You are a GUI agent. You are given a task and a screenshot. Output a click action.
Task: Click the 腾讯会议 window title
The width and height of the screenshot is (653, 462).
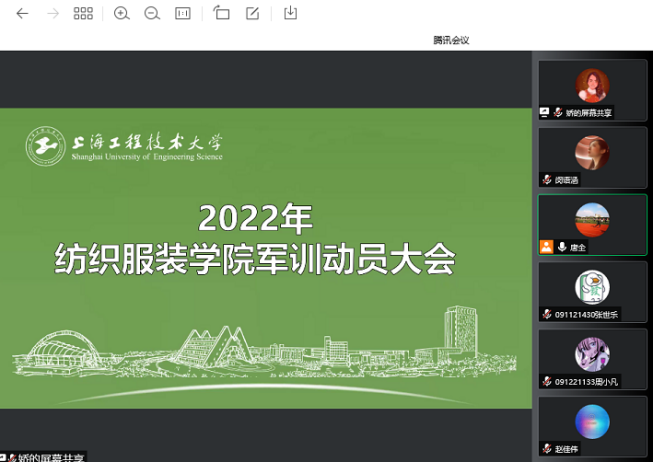click(451, 40)
